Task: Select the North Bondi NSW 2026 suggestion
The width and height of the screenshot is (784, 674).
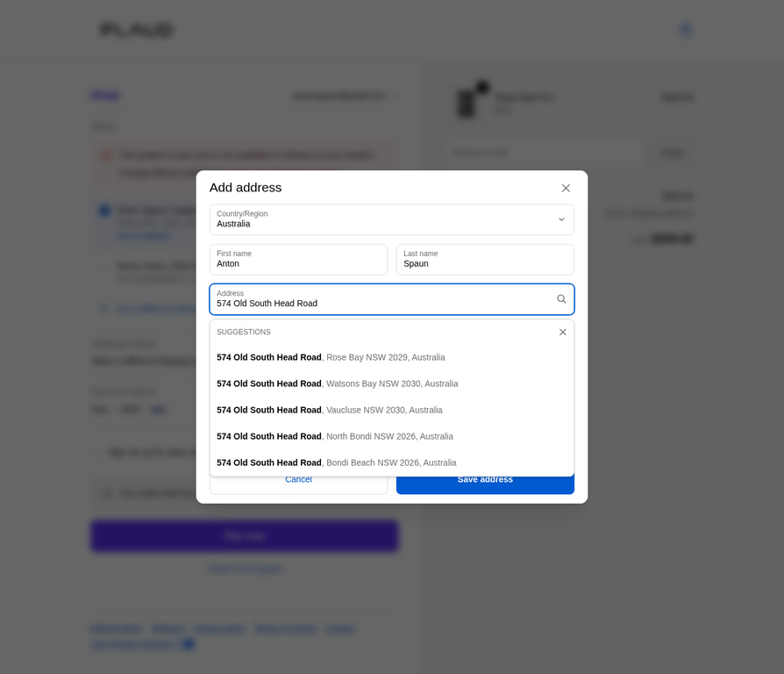Action: [335, 436]
